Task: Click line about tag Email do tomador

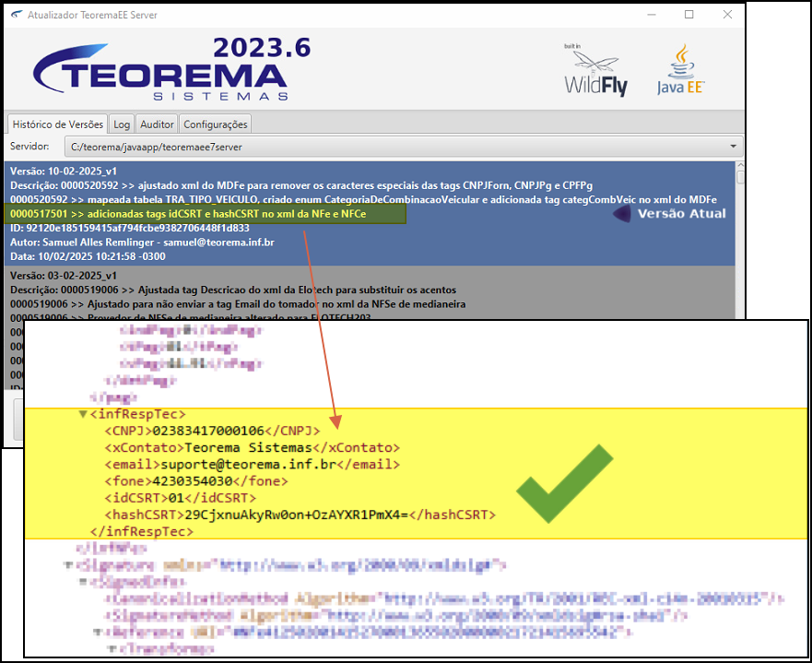Action: [x=238, y=304]
